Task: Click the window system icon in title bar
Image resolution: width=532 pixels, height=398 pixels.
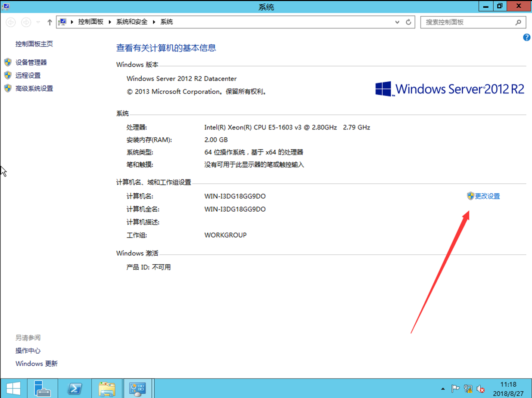Action: point(6,6)
